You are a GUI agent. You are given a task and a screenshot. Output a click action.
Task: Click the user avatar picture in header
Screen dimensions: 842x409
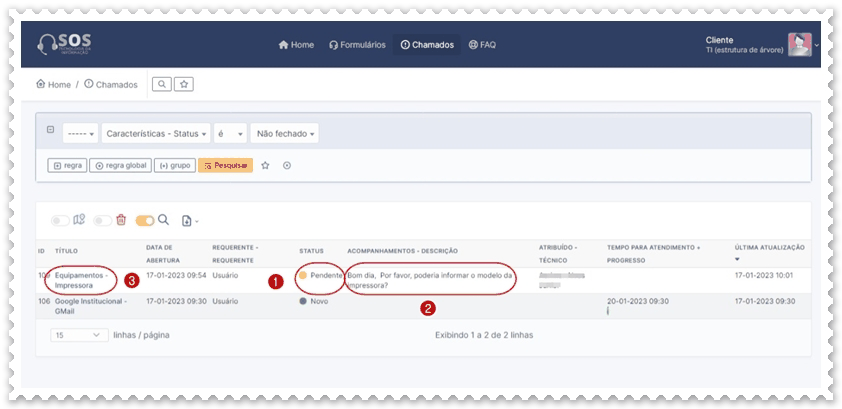[x=799, y=45]
